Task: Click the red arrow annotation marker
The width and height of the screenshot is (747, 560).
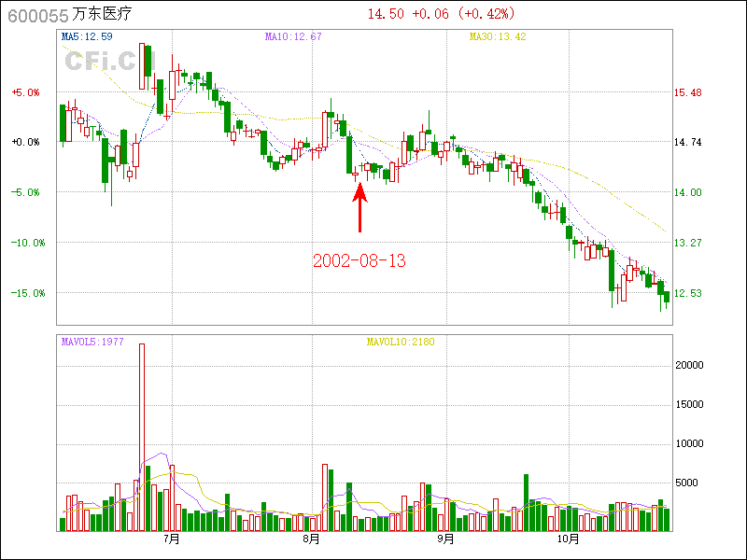Action: [x=359, y=206]
